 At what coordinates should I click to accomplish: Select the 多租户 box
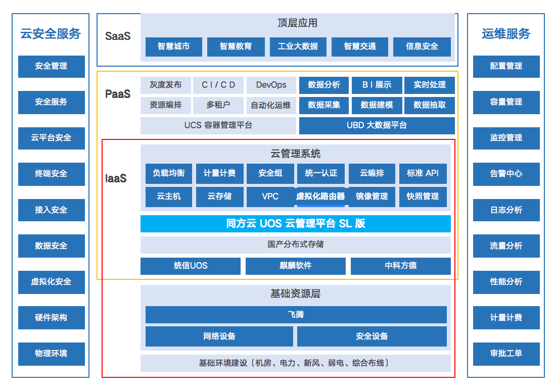(x=218, y=105)
